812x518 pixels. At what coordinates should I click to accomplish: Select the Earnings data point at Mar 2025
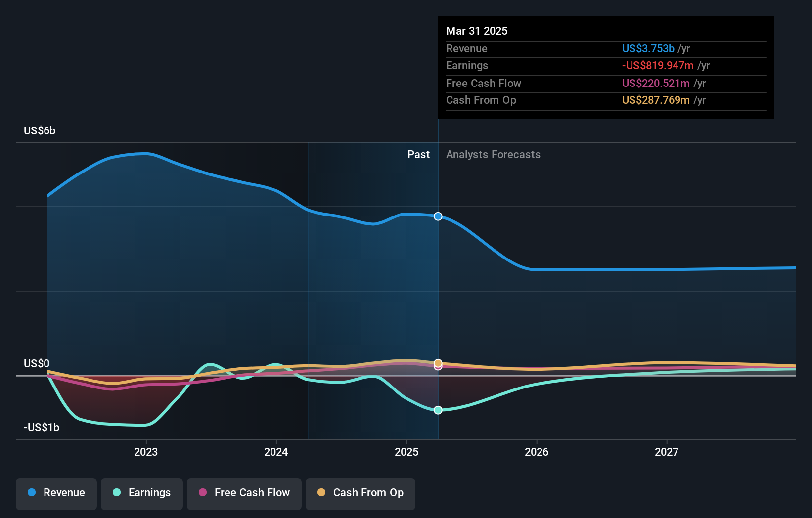[x=438, y=410]
